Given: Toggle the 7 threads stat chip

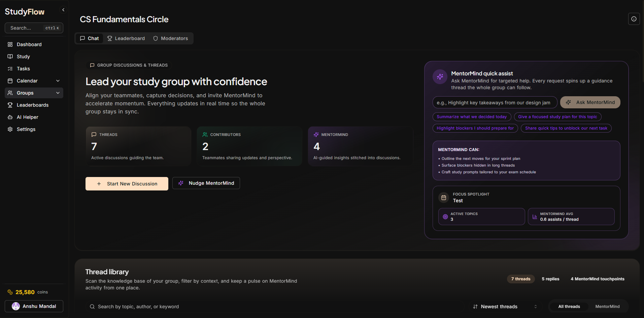Looking at the screenshot, I should pos(520,279).
